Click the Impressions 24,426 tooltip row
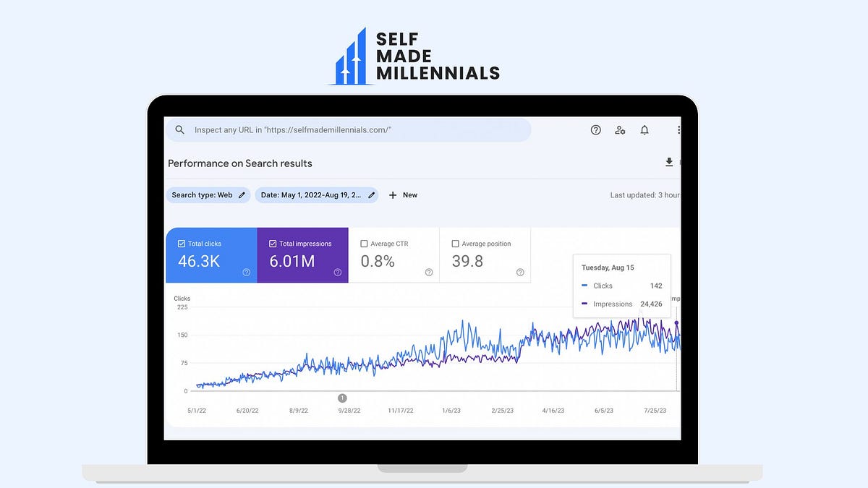Image resolution: width=868 pixels, height=488 pixels. (x=622, y=304)
